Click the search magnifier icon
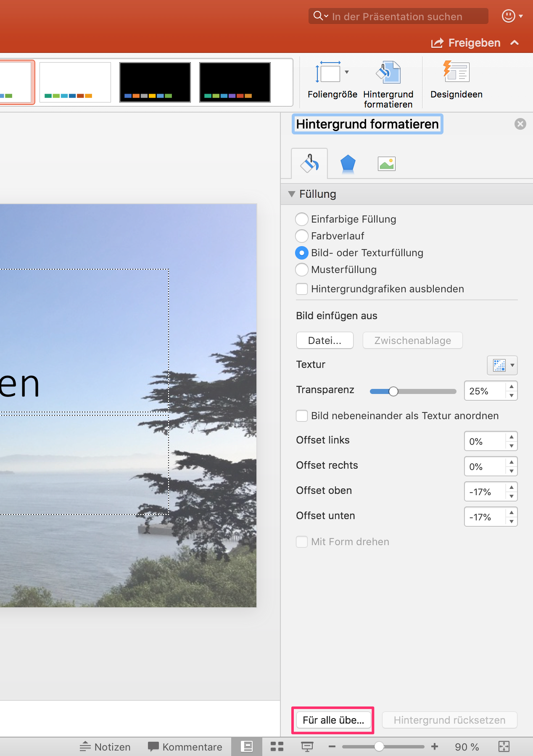 tap(318, 16)
